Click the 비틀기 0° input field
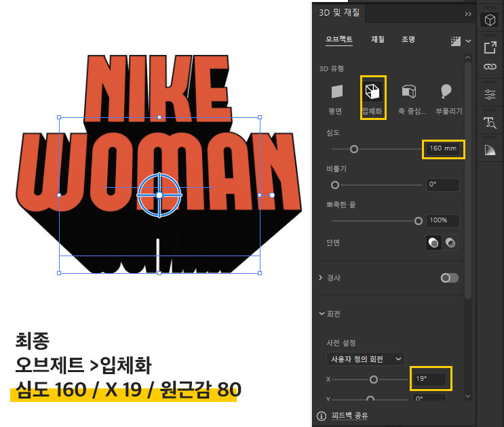This screenshot has height=427, width=504. pyautogui.click(x=442, y=184)
